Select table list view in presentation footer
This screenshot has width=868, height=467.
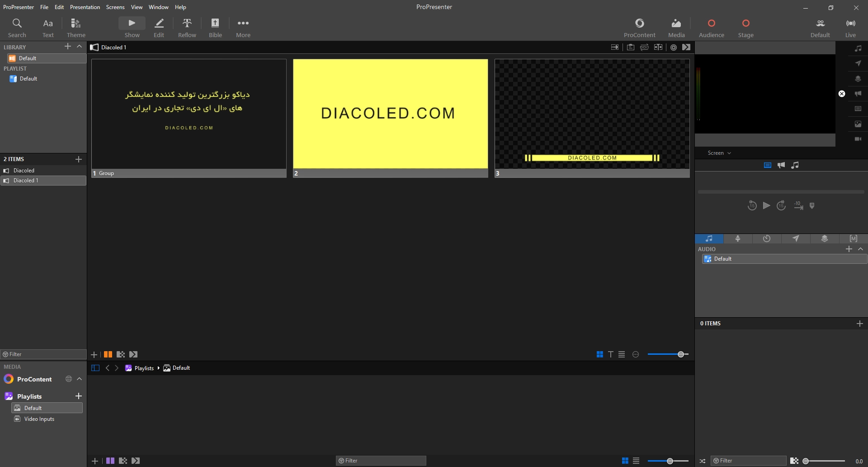tap(622, 354)
